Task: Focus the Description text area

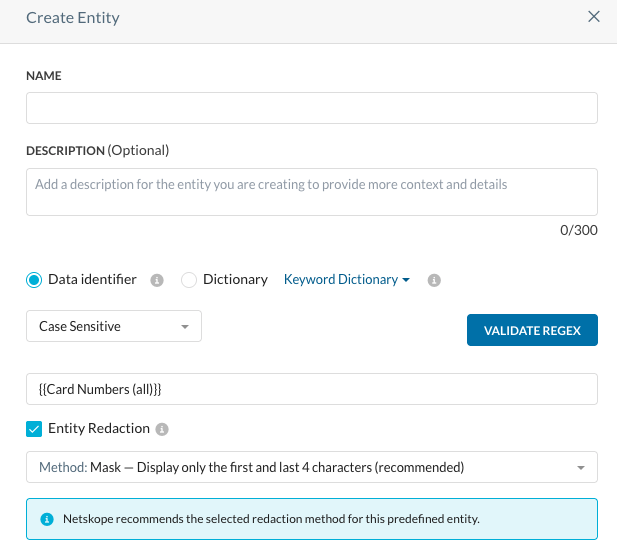Action: click(312, 192)
